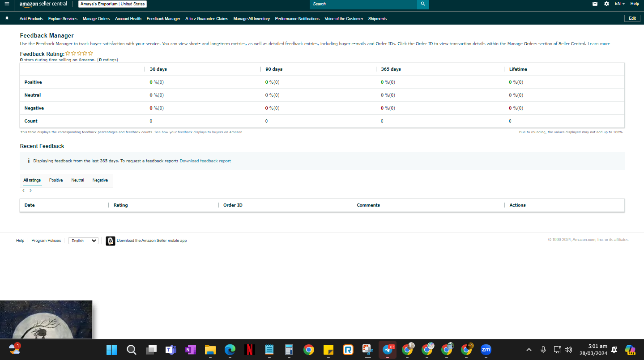The width and height of the screenshot is (644, 360).
Task: Open Task View on the taskbar
Action: [151, 350]
